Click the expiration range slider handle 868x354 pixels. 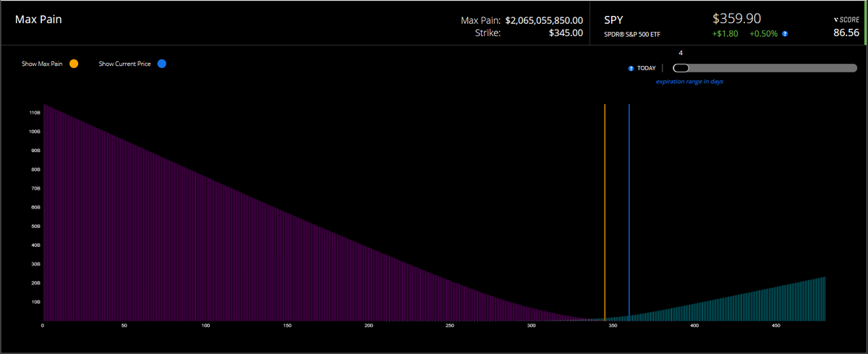tap(681, 68)
